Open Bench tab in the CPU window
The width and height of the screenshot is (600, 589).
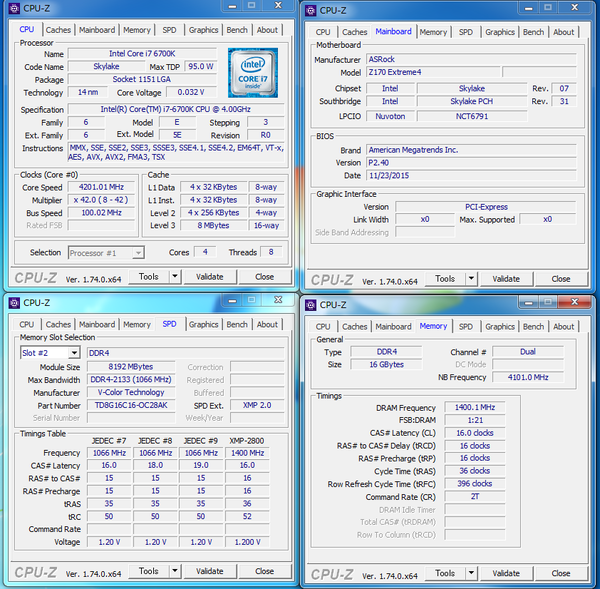237,30
